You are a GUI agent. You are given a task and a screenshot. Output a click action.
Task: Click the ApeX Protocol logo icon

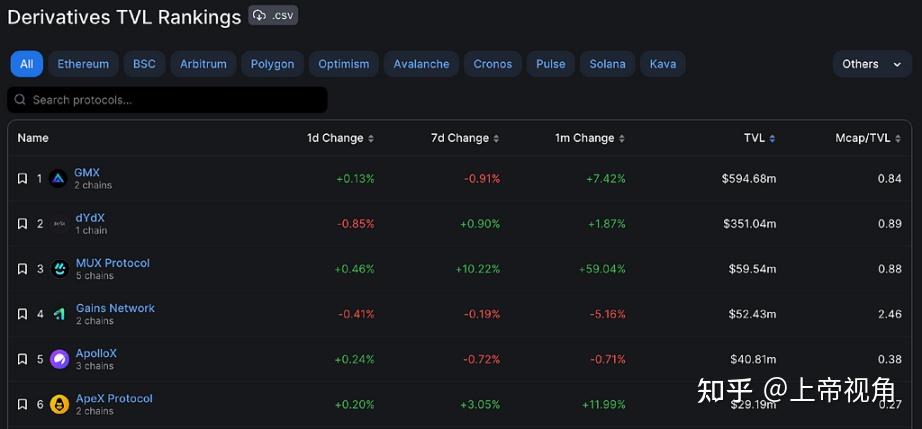coord(59,404)
